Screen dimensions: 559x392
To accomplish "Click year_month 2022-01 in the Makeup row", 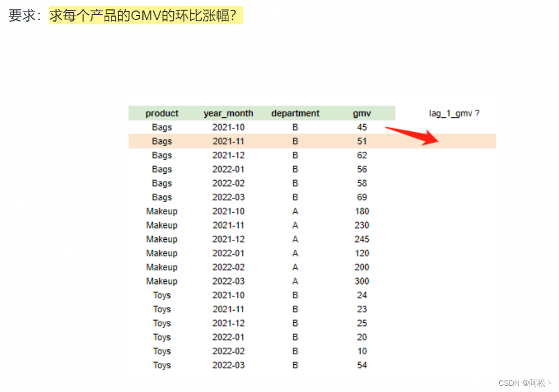I will (x=228, y=254).
